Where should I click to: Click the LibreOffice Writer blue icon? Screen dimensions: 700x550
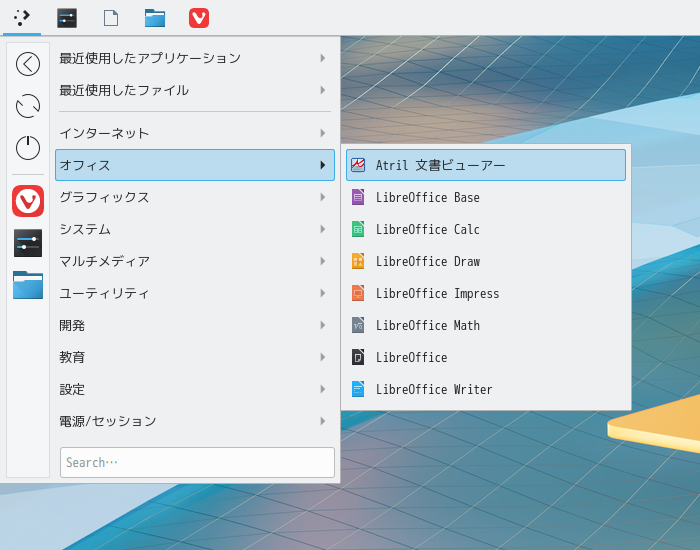[x=358, y=389]
